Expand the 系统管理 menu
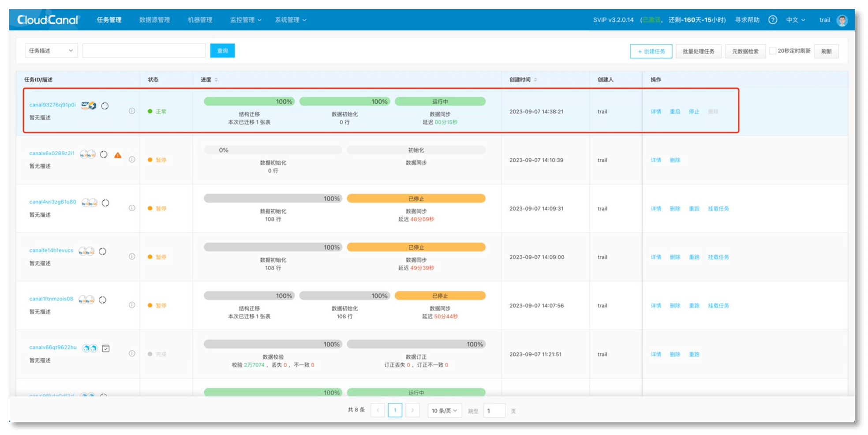The image size is (868, 435). tap(291, 20)
